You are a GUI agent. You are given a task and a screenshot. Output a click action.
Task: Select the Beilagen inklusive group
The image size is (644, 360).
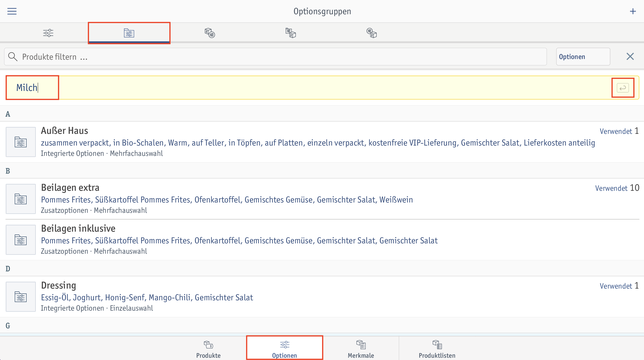322,240
